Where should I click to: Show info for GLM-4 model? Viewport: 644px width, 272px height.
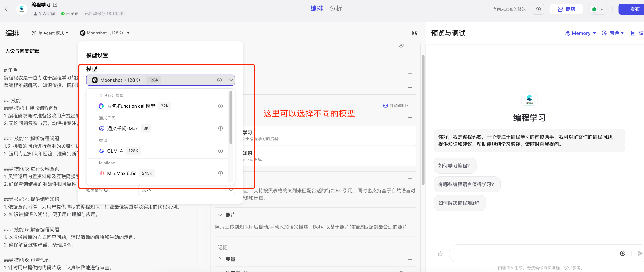point(220,151)
